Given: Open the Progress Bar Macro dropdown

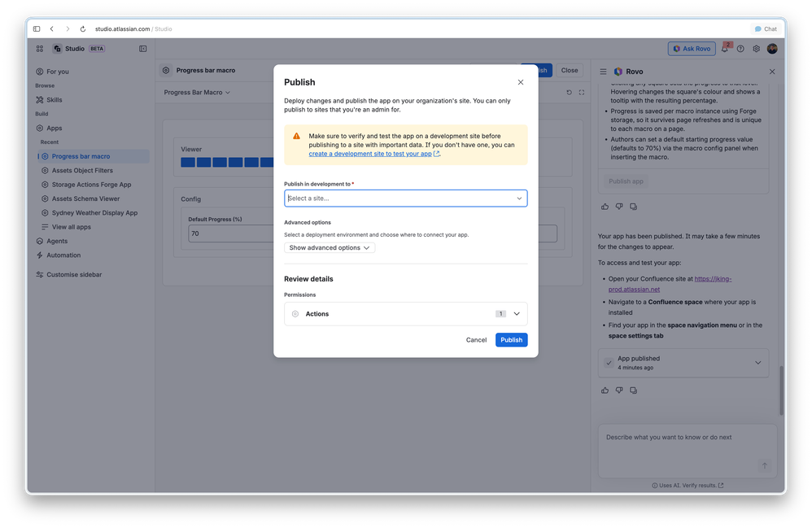Looking at the screenshot, I should [x=197, y=93].
